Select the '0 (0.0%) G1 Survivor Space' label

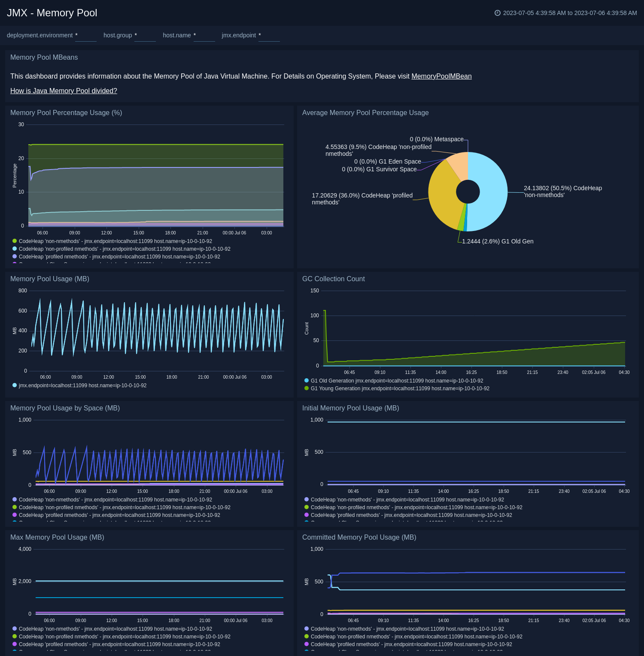tap(379, 169)
